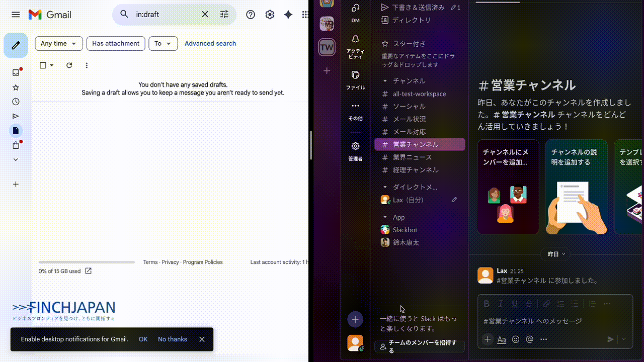This screenshot has height=362, width=644.
Task: Open the 昨日 date dropdown divider
Action: pyautogui.click(x=556, y=254)
